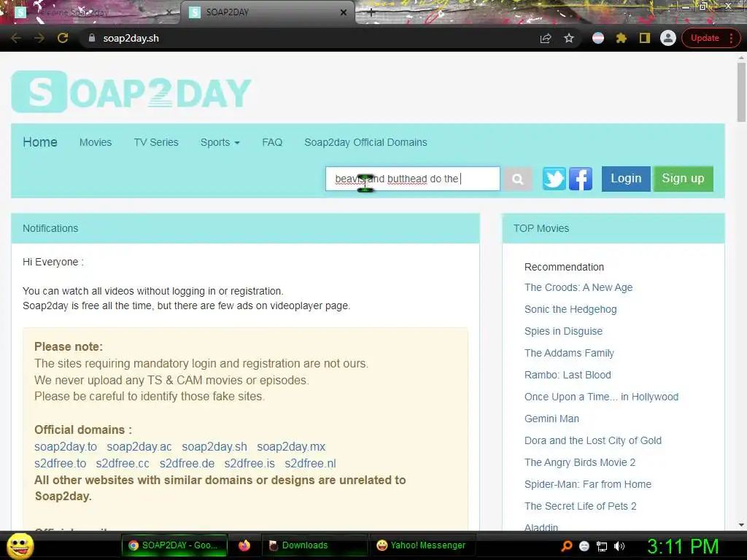Click the volume speaker tray icon
This screenshot has width=747, height=560.
pos(619,546)
